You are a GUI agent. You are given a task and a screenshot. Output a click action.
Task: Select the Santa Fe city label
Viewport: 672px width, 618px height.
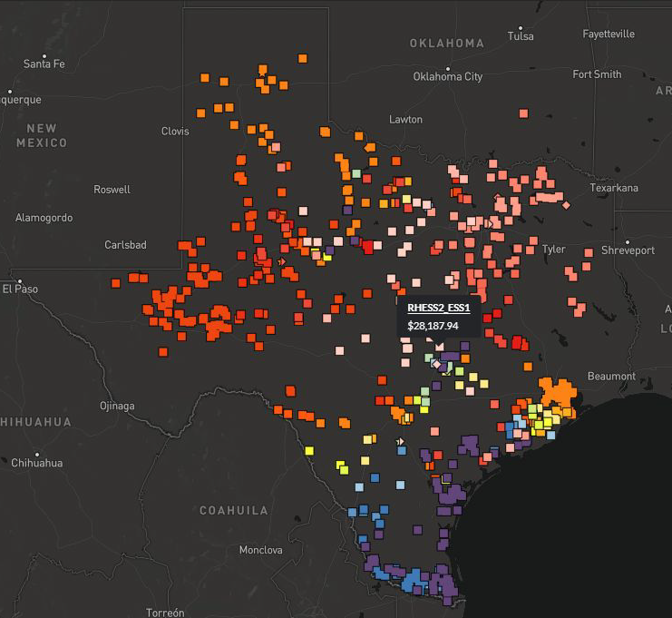tap(44, 64)
